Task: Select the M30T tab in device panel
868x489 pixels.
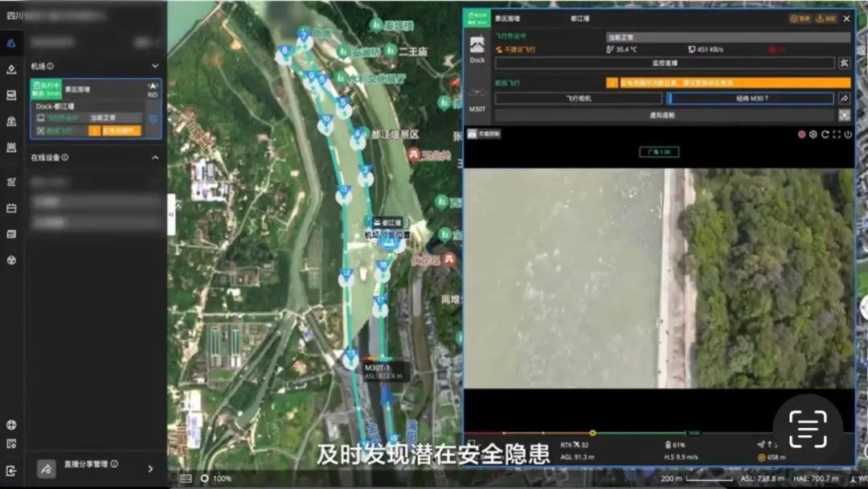Action: coord(477,100)
